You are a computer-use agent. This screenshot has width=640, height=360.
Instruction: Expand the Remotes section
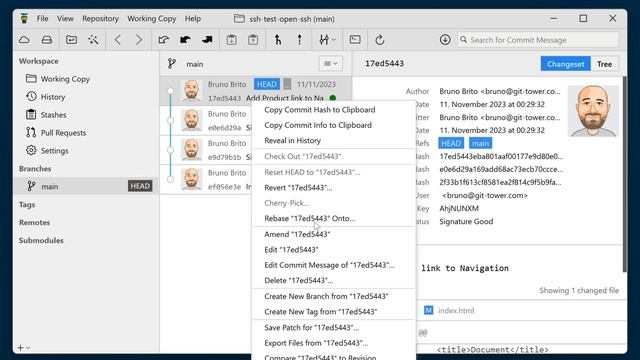coord(34,222)
